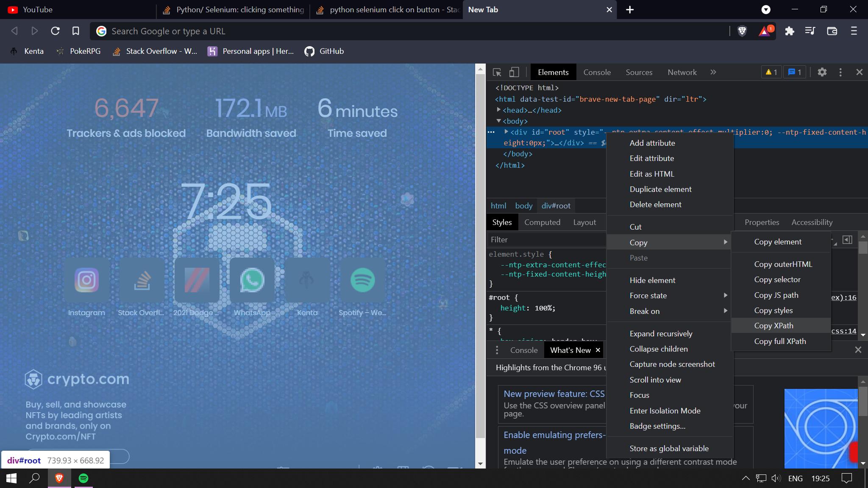
Task: Open the browser hamburger main menu
Action: (x=854, y=31)
